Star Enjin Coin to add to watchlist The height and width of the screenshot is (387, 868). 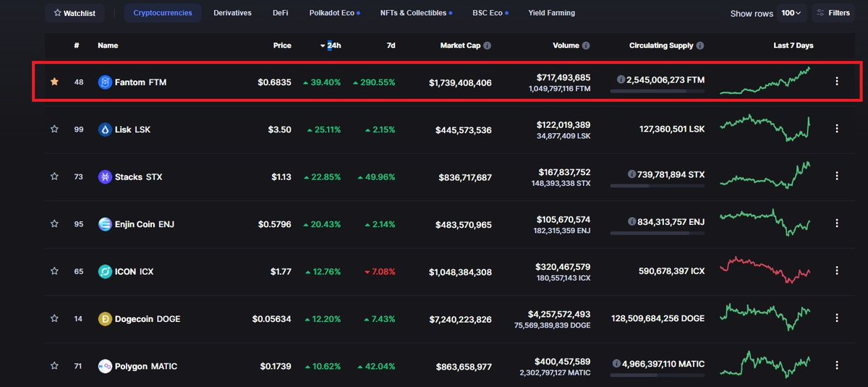[x=54, y=224]
